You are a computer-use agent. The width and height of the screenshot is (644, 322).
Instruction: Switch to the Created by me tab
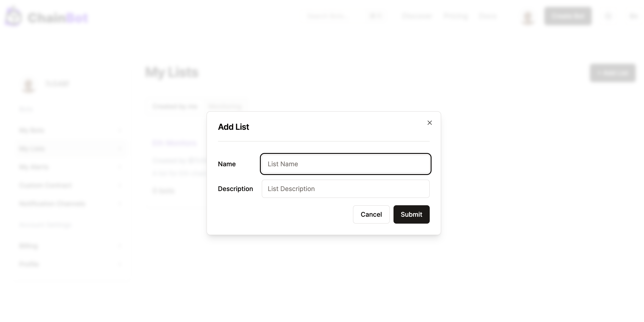pos(175,107)
